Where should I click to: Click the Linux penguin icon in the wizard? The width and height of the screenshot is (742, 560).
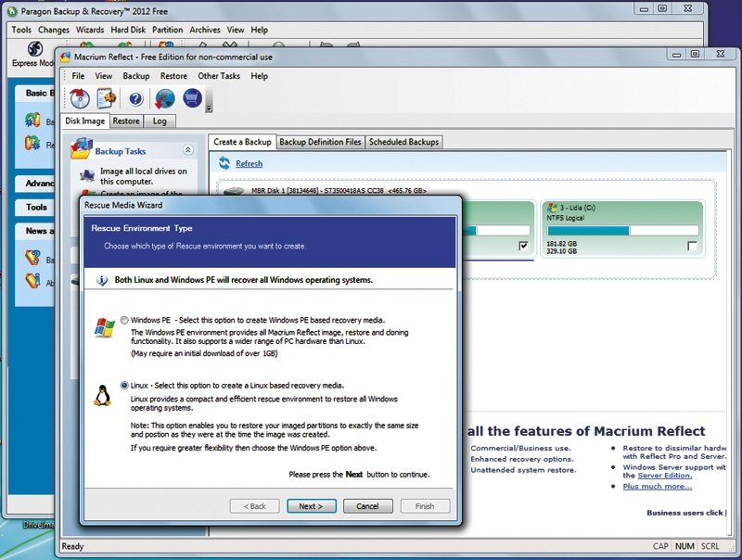pyautogui.click(x=102, y=395)
